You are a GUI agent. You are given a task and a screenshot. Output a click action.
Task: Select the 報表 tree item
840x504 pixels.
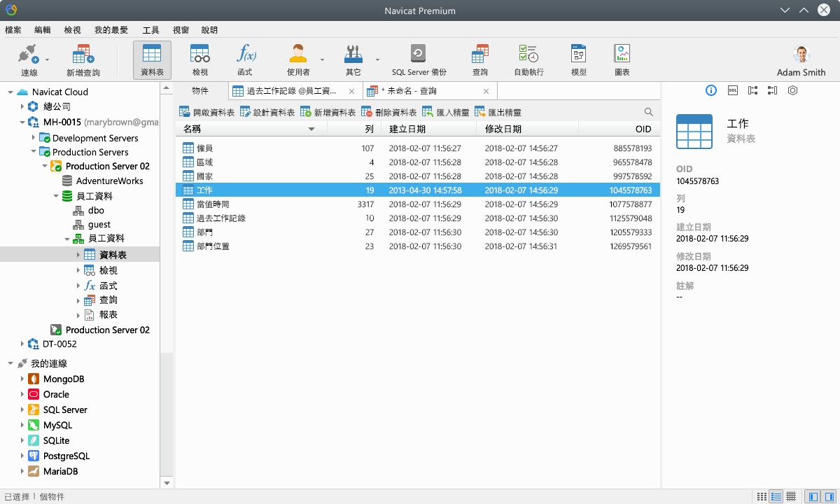pos(101,315)
